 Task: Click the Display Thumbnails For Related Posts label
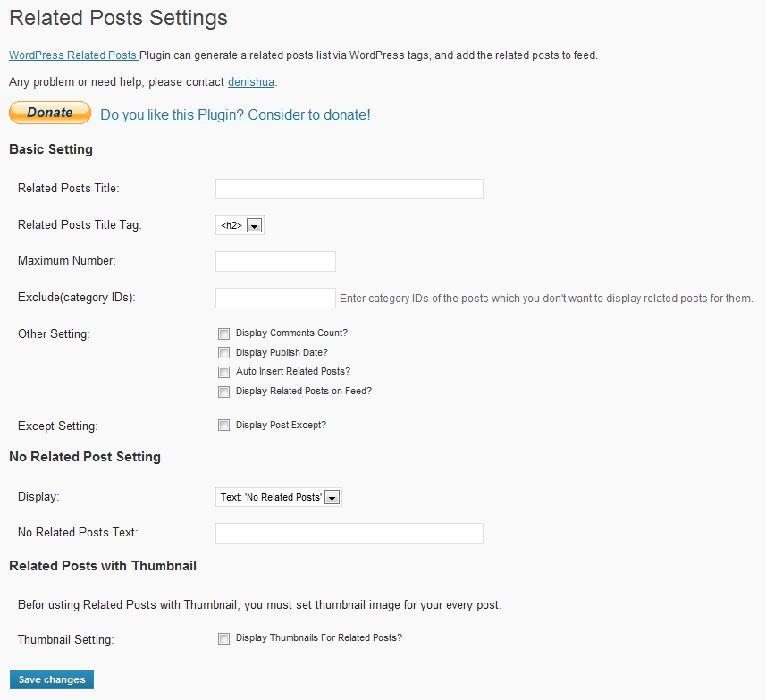pyautogui.click(x=318, y=638)
